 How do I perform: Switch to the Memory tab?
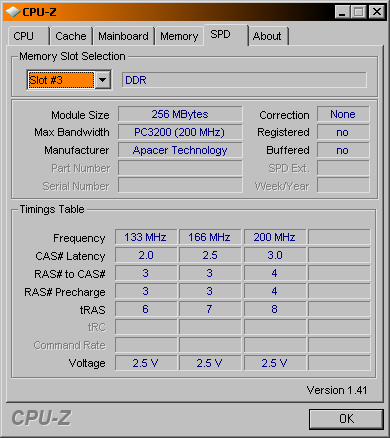pyautogui.click(x=179, y=36)
